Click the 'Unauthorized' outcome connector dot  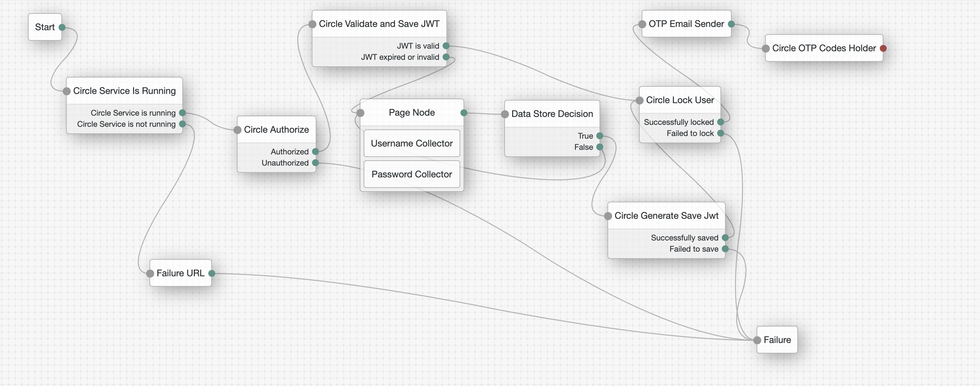(315, 163)
